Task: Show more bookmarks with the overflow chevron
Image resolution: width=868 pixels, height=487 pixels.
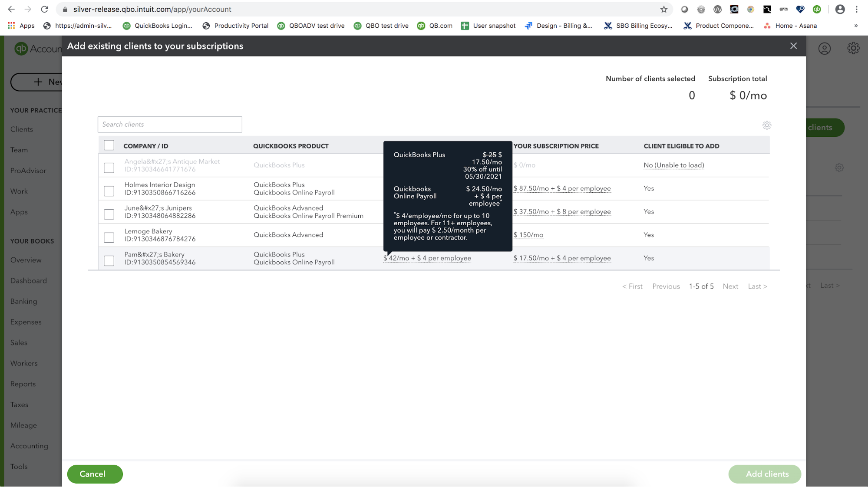Action: tap(856, 26)
